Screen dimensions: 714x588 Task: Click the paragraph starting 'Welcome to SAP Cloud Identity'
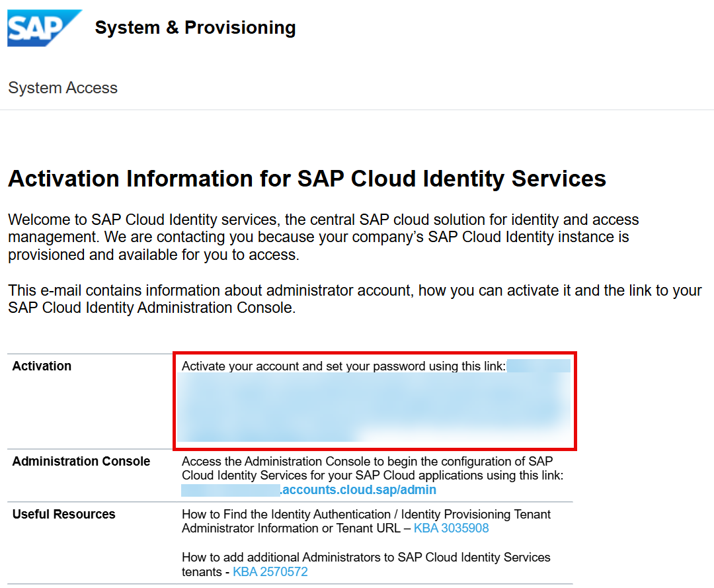pyautogui.click(x=323, y=237)
